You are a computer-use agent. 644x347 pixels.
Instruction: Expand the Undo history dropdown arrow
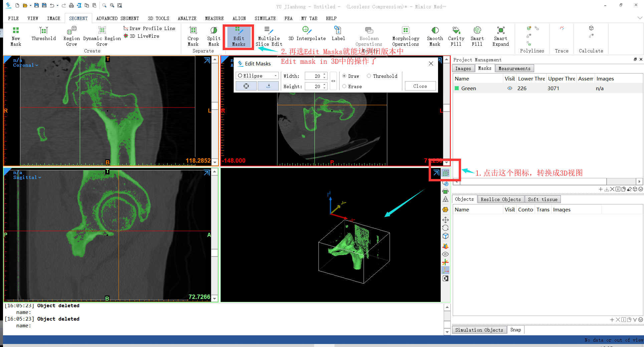coord(57,5)
